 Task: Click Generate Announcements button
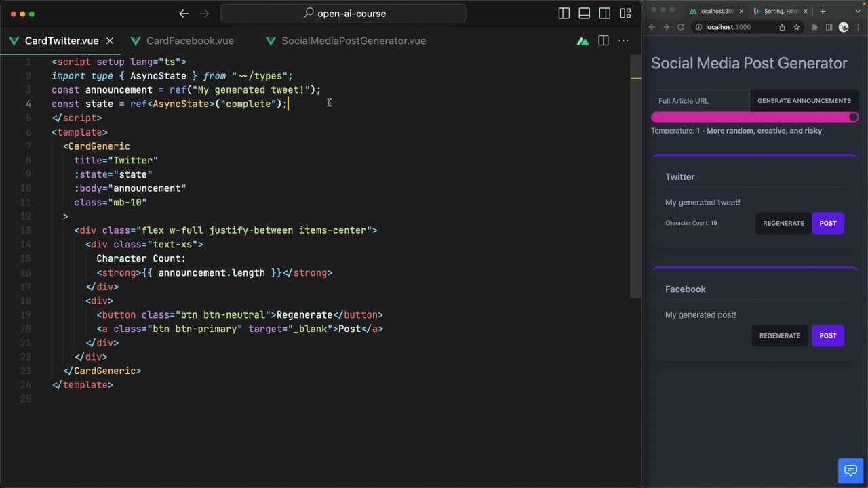point(804,100)
